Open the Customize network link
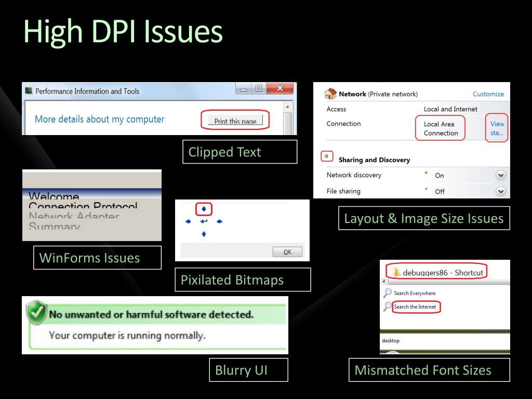This screenshot has height=399, width=532. click(488, 94)
